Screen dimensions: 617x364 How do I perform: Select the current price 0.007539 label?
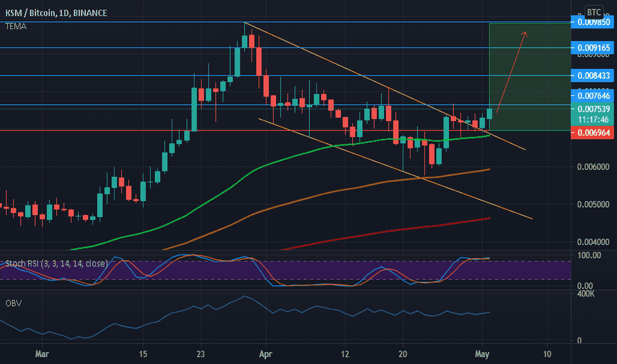coord(593,109)
